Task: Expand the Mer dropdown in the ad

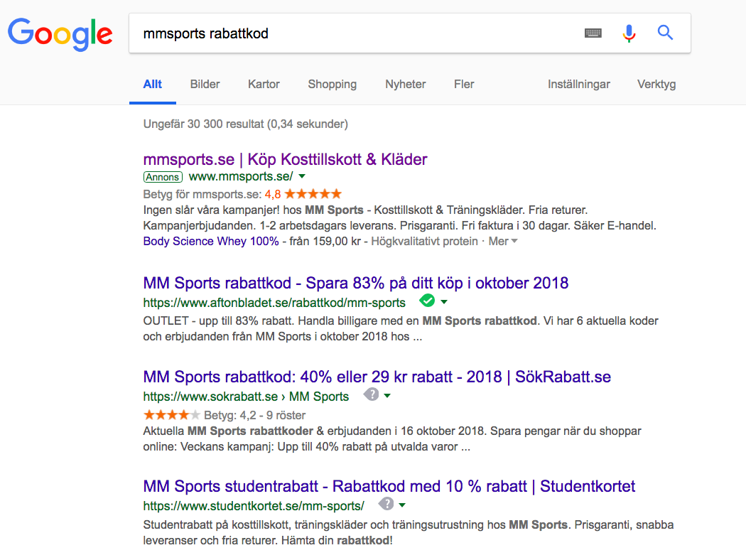Action: tap(503, 241)
